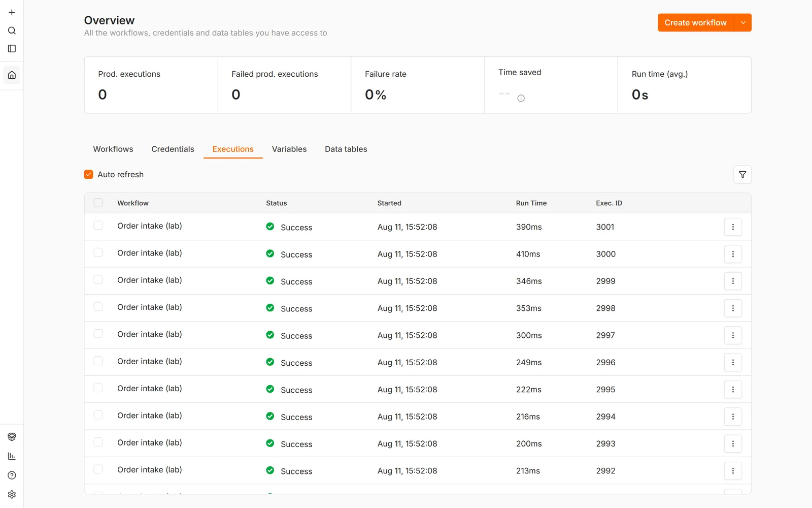The width and height of the screenshot is (812, 508).
Task: Open actions menu for execution 2996
Action: tap(733, 362)
